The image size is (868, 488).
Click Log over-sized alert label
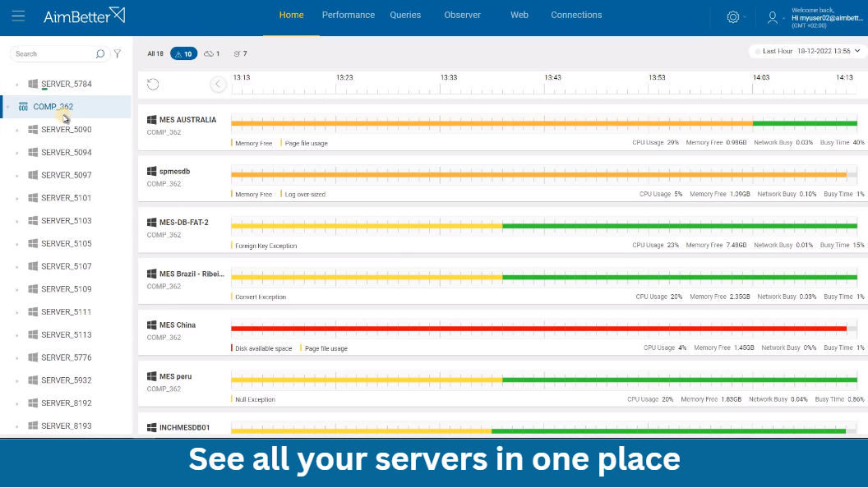click(x=305, y=194)
